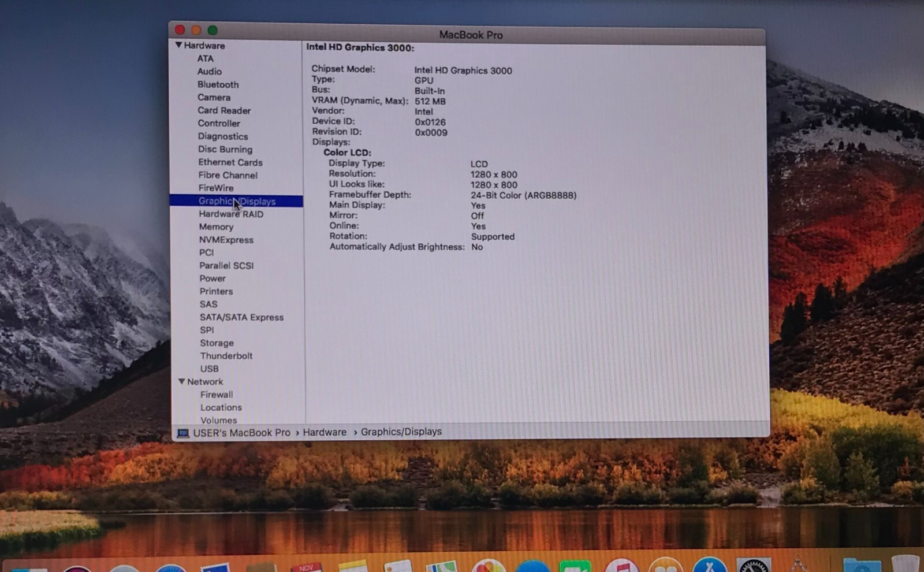The width and height of the screenshot is (924, 572).
Task: Open Hardware RAID entry
Action: (x=231, y=214)
